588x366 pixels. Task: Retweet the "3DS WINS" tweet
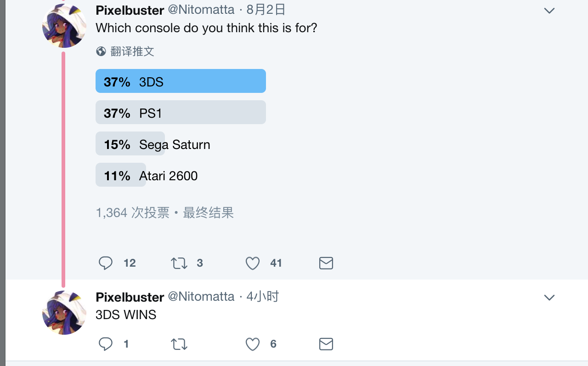click(179, 344)
